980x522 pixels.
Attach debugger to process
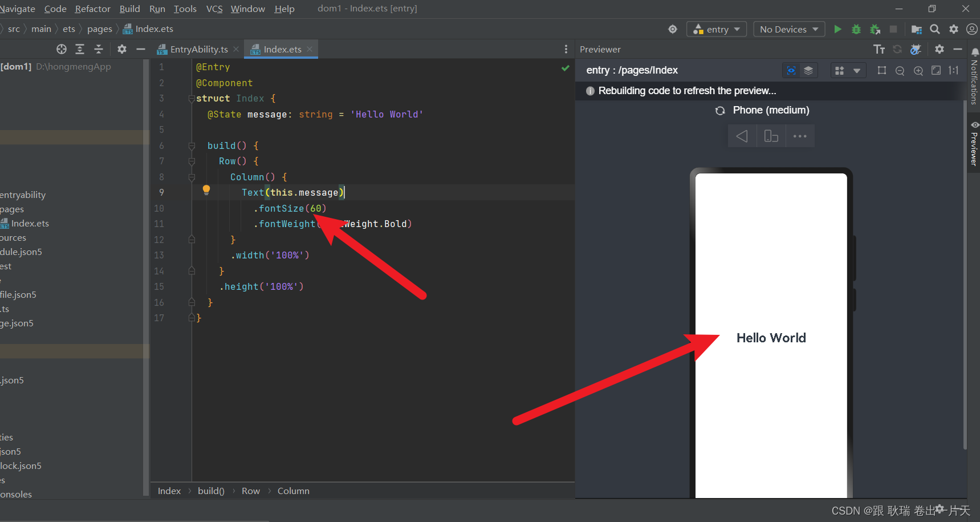coord(875,29)
